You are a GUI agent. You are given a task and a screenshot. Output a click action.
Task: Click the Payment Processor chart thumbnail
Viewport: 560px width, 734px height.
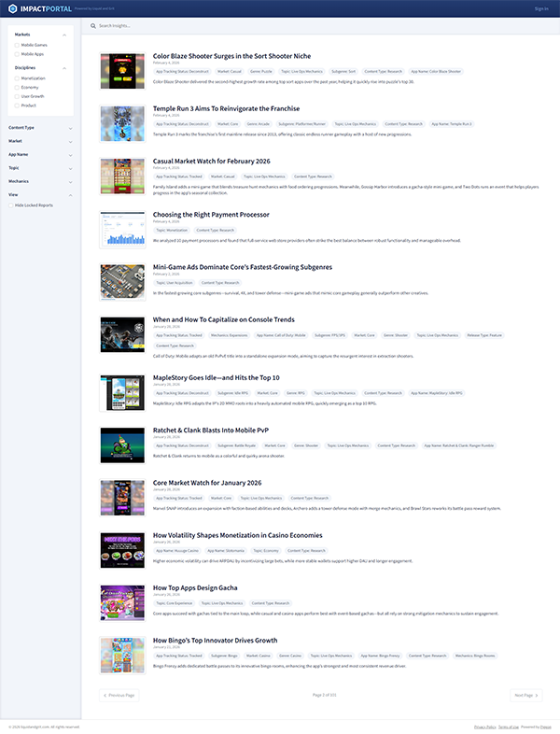pyautogui.click(x=121, y=229)
